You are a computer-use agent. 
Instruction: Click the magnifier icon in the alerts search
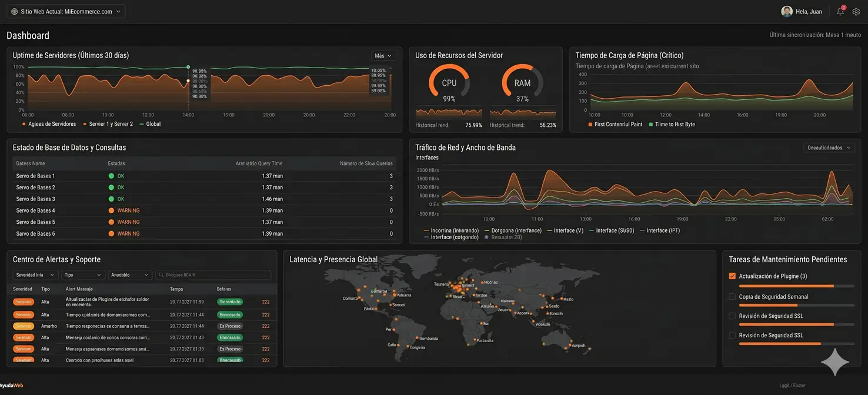pyautogui.click(x=161, y=275)
